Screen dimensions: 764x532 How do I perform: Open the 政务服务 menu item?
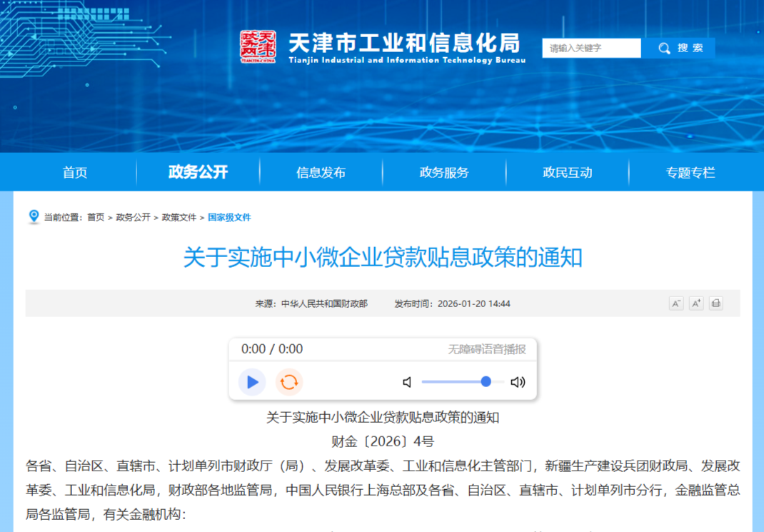(444, 172)
